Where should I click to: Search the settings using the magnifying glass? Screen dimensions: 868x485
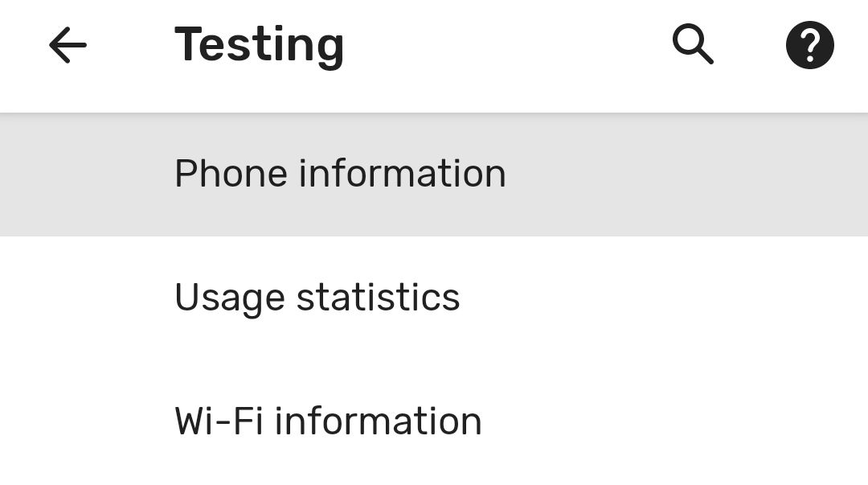click(693, 44)
